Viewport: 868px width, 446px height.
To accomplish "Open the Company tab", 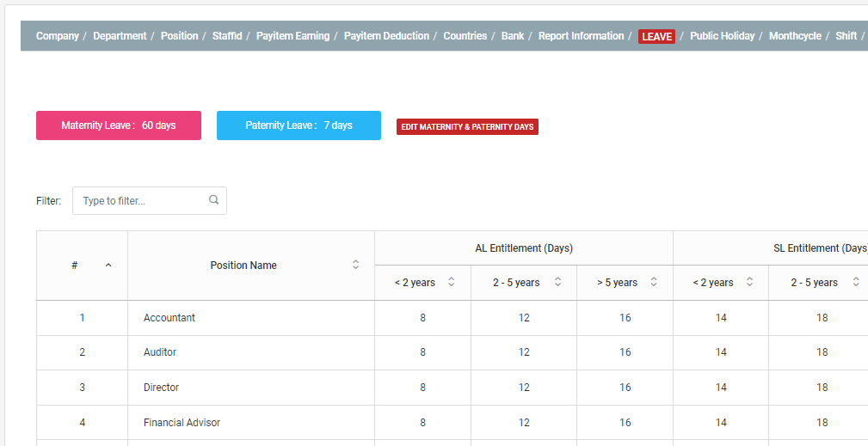I will (x=58, y=36).
